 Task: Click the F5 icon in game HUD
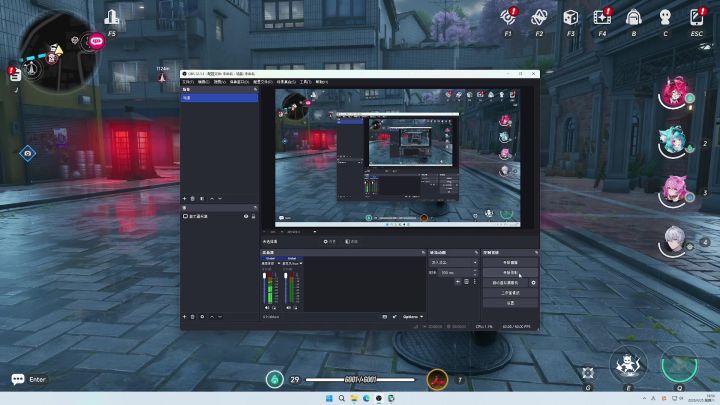pyautogui.click(x=112, y=17)
